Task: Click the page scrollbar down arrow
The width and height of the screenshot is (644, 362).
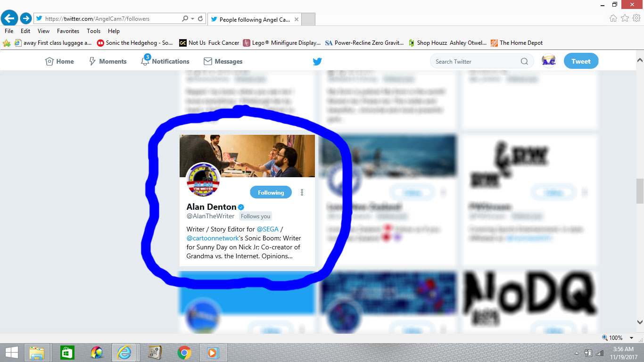Action: [x=640, y=322]
